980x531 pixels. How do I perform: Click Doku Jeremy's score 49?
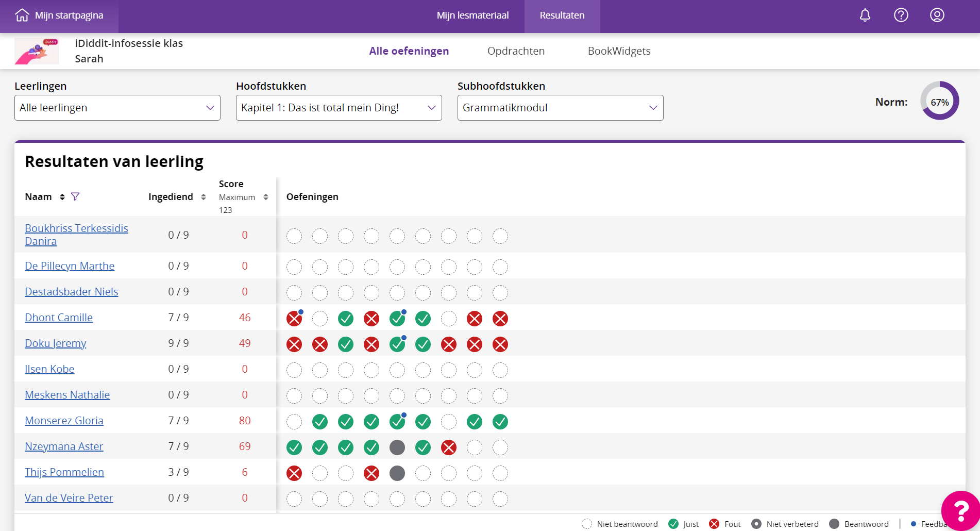click(x=245, y=343)
